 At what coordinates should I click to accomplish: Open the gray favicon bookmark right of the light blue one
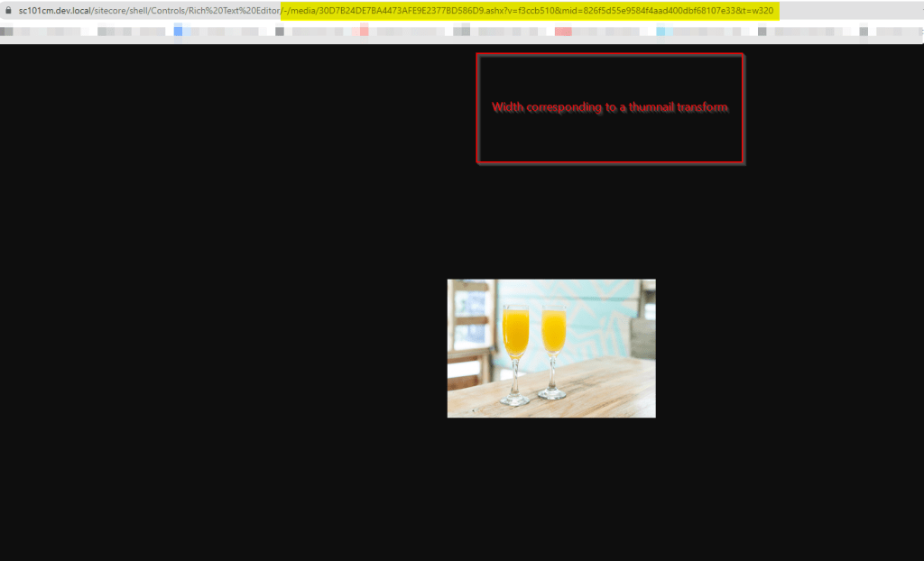click(762, 32)
